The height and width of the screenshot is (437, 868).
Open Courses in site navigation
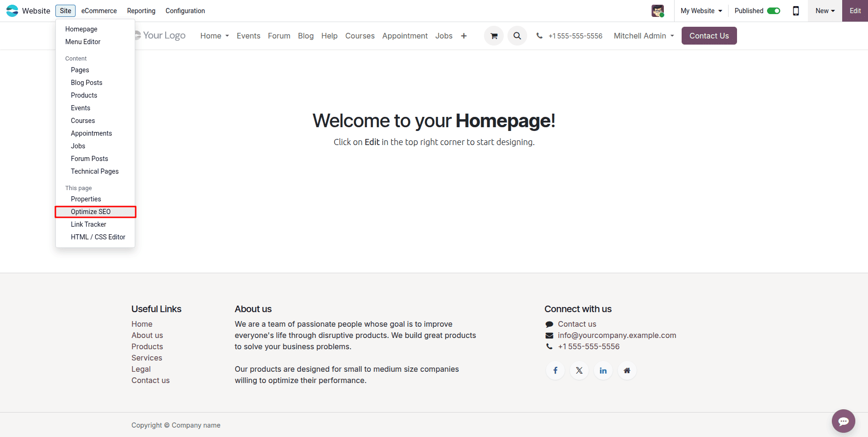[x=360, y=36]
